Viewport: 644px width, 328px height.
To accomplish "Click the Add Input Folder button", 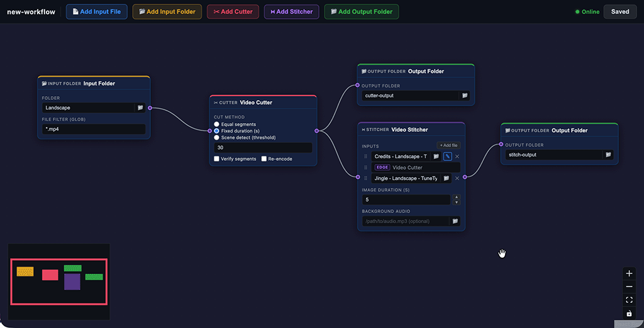I will pos(167,11).
